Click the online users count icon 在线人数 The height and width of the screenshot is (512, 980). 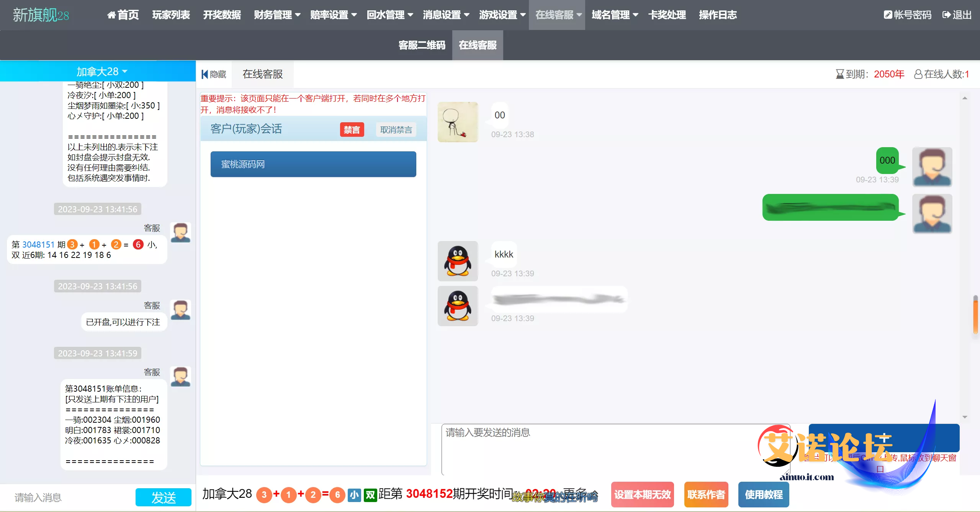[918, 74]
